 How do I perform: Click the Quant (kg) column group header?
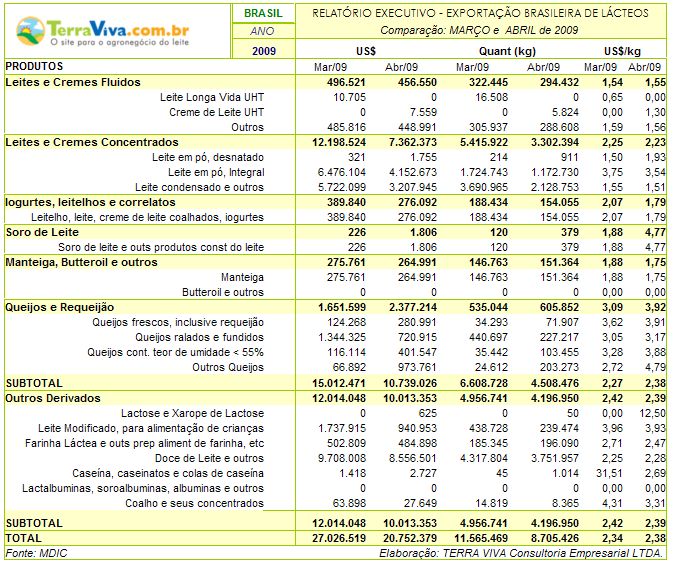pyautogui.click(x=507, y=52)
